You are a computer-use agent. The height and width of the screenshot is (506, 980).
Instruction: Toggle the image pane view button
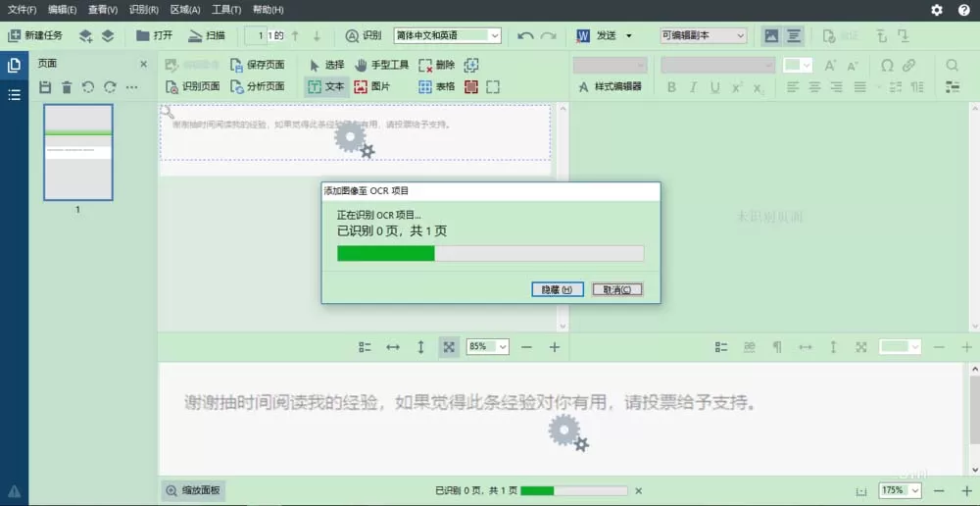pyautogui.click(x=772, y=36)
